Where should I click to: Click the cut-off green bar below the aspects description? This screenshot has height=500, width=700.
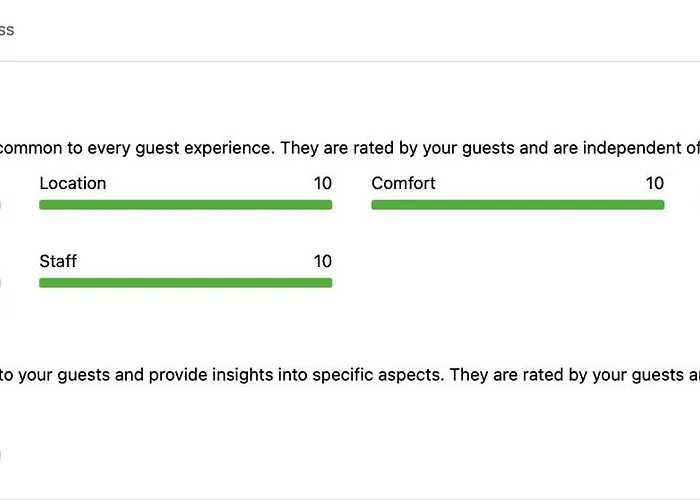click(x=0, y=454)
